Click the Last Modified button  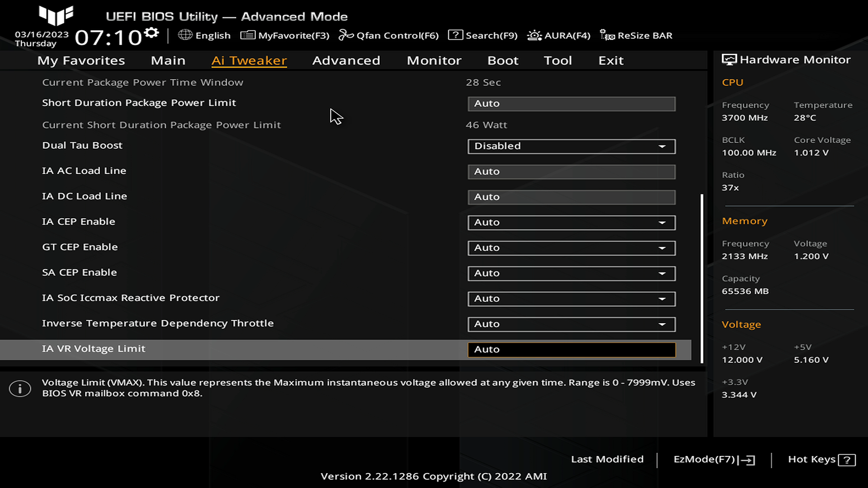(607, 460)
